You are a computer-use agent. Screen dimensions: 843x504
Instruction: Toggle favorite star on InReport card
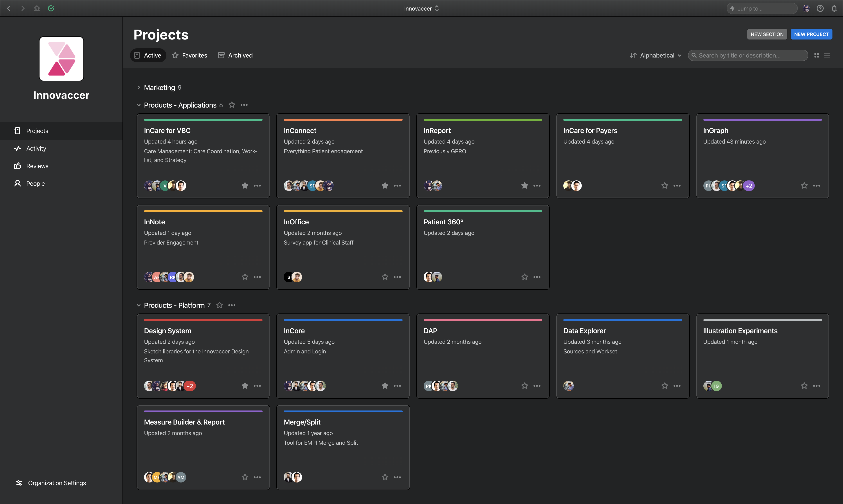[524, 185]
